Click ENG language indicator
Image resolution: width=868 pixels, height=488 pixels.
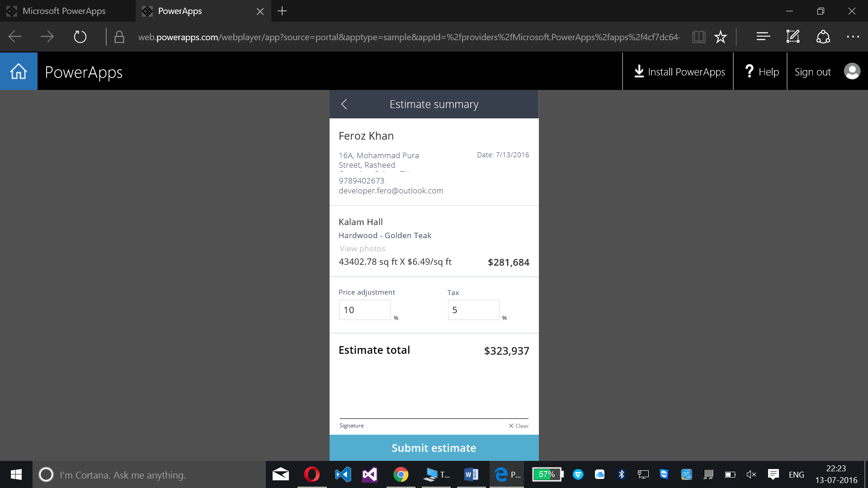click(x=796, y=474)
